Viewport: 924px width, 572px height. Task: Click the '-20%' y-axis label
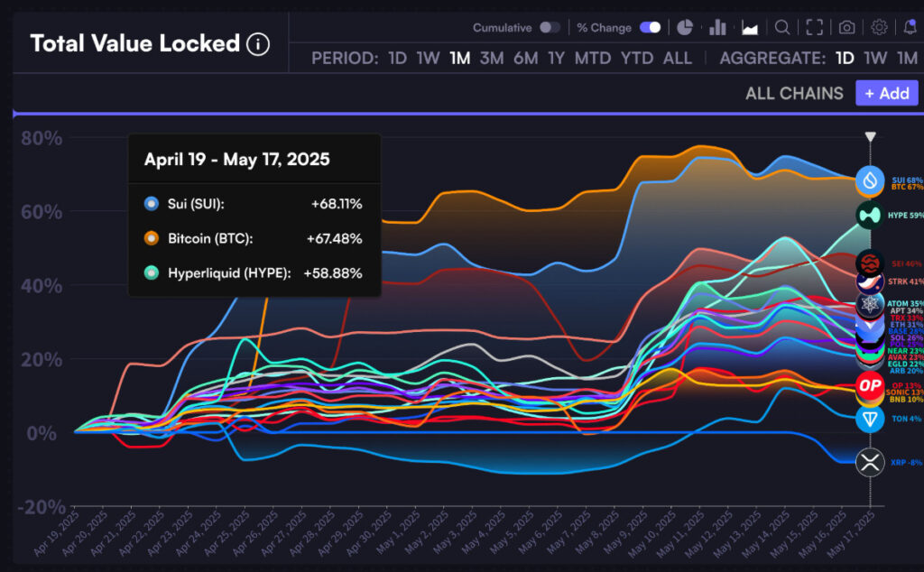(42, 507)
